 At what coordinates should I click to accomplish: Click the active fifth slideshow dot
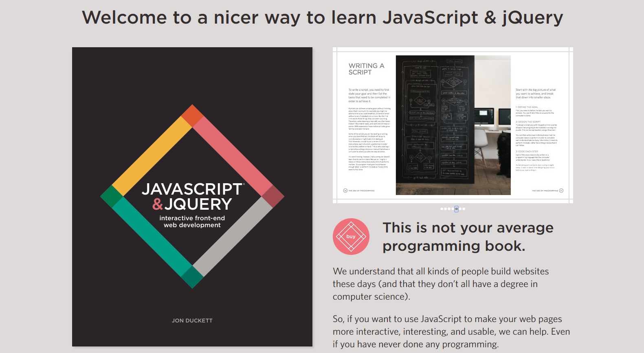tap(456, 209)
